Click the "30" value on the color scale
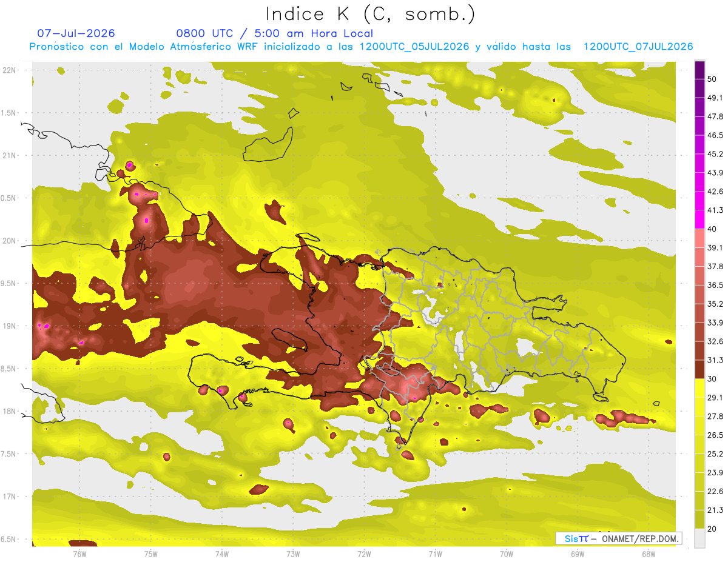Viewport: 728px width, 562px height. [712, 379]
